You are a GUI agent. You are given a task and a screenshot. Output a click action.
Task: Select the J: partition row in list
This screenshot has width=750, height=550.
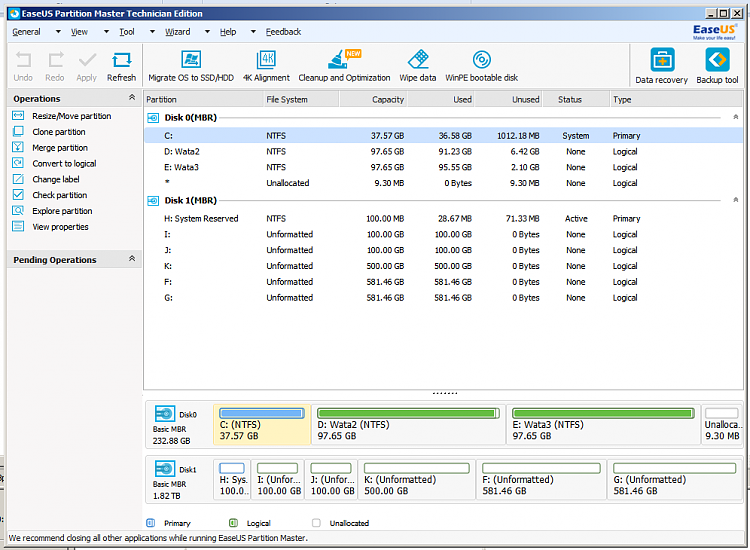[x=443, y=250]
